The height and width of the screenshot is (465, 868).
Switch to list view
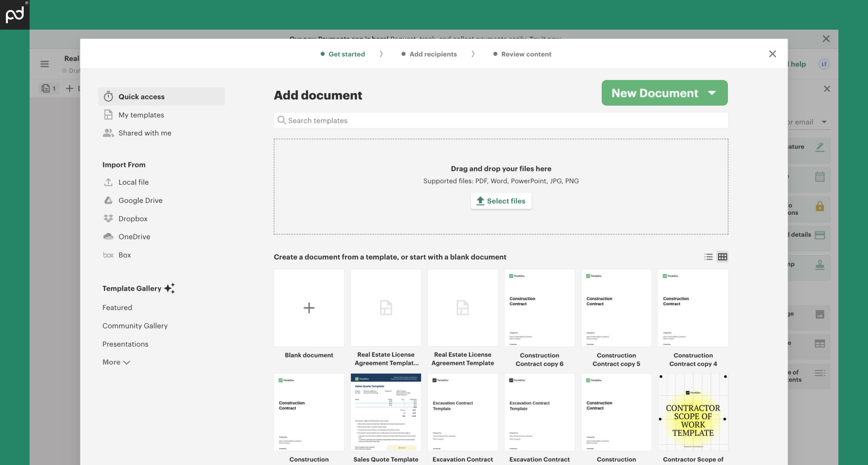tap(709, 257)
